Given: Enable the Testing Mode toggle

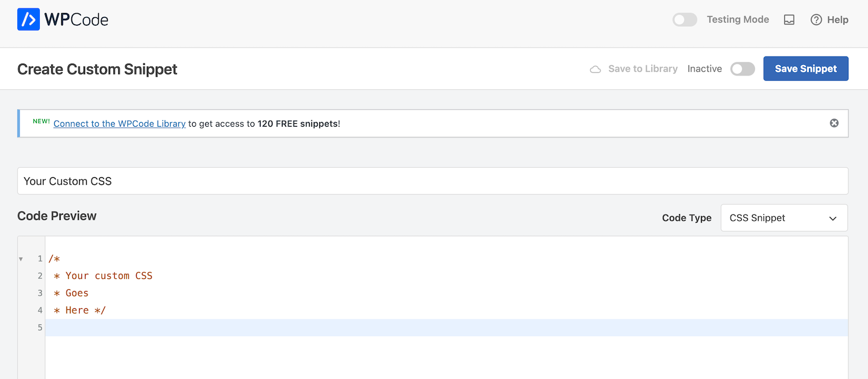Looking at the screenshot, I should pos(684,19).
